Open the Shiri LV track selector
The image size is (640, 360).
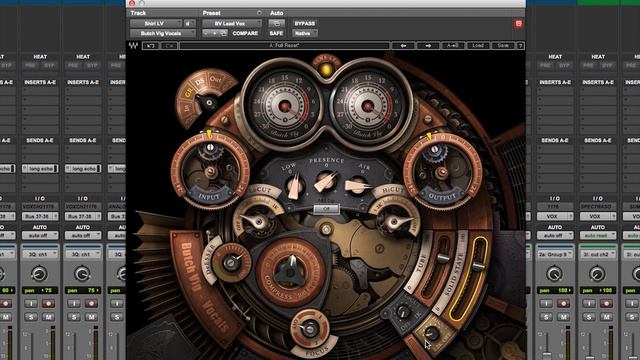click(156, 24)
